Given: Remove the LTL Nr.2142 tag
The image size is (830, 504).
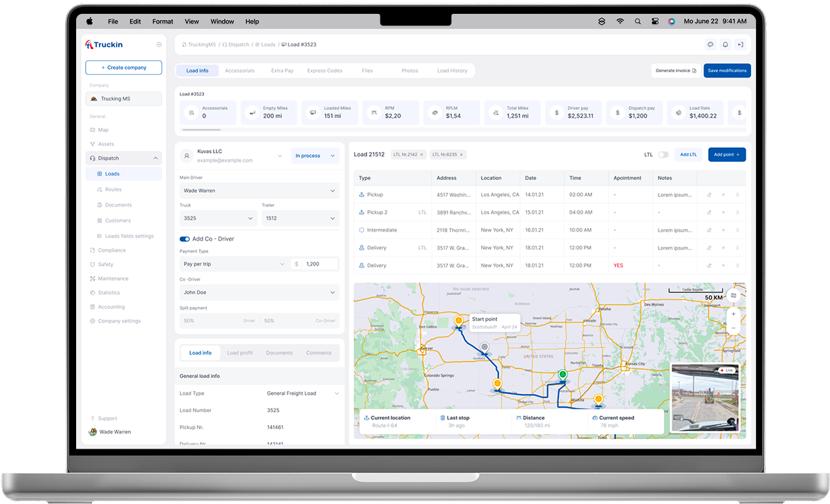Looking at the screenshot, I should click(422, 155).
